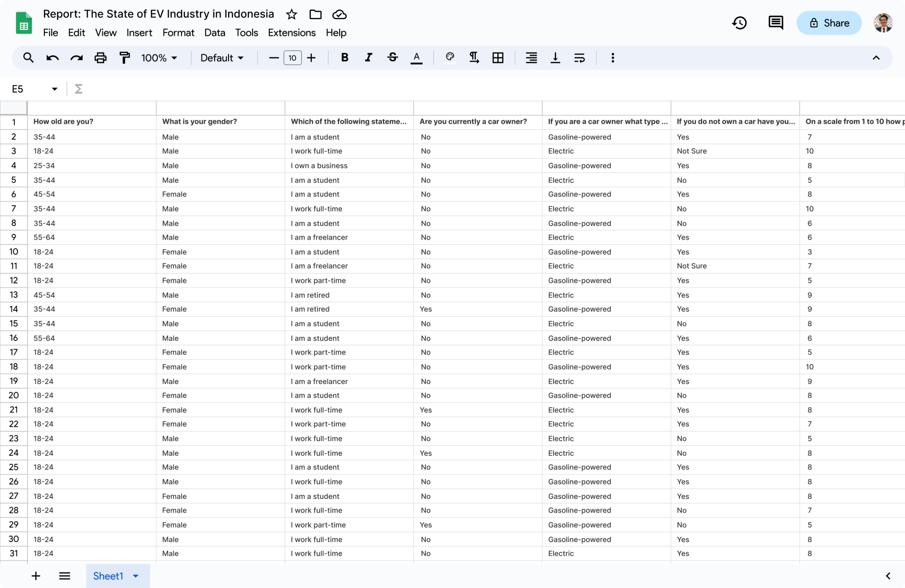Print the spreadsheet

[100, 58]
